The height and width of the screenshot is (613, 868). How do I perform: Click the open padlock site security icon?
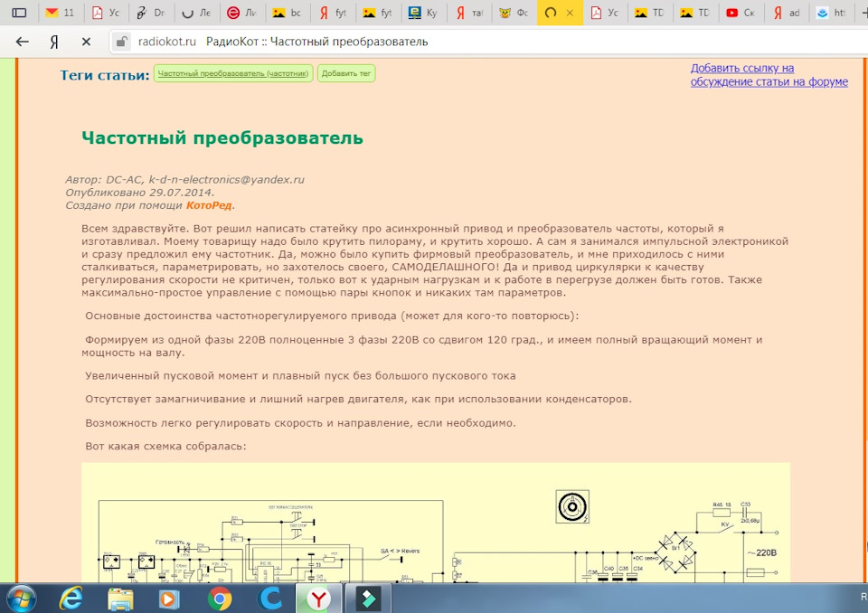(121, 42)
